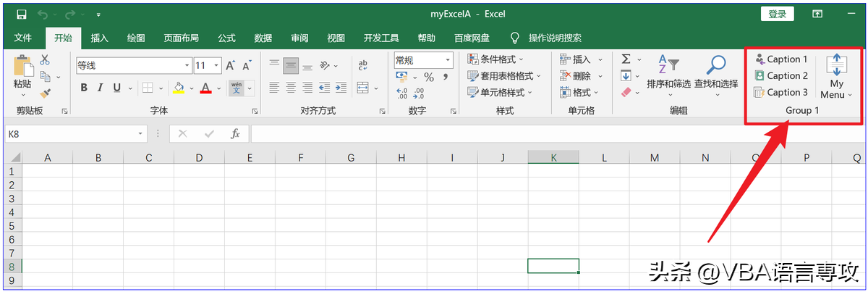Click the Save icon in the title bar

[21, 14]
